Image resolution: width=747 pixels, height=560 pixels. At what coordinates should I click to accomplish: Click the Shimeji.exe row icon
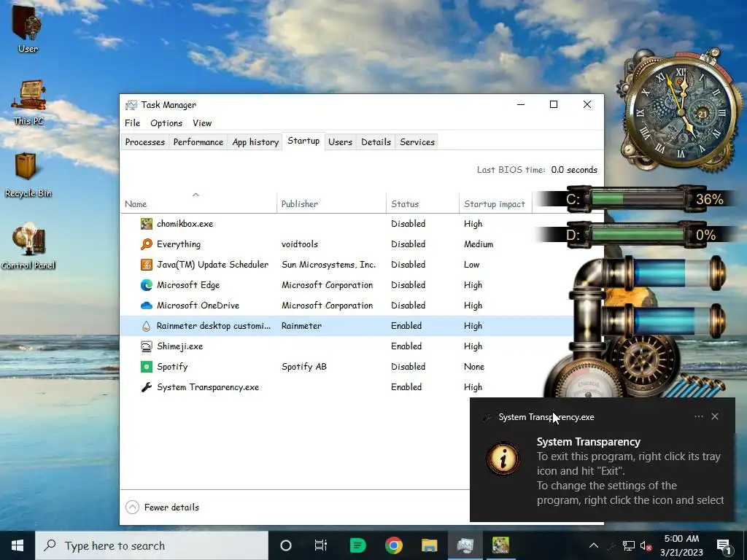[146, 346]
